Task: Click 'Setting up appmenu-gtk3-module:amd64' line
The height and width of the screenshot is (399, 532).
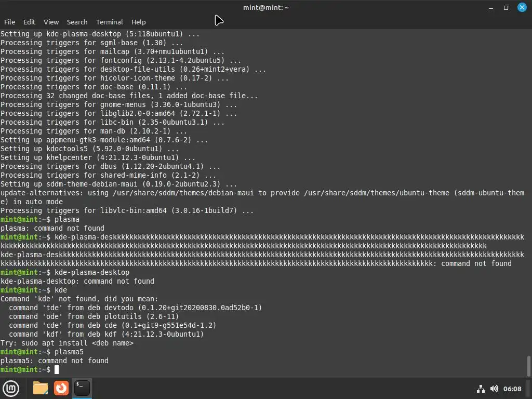Action: (x=104, y=140)
